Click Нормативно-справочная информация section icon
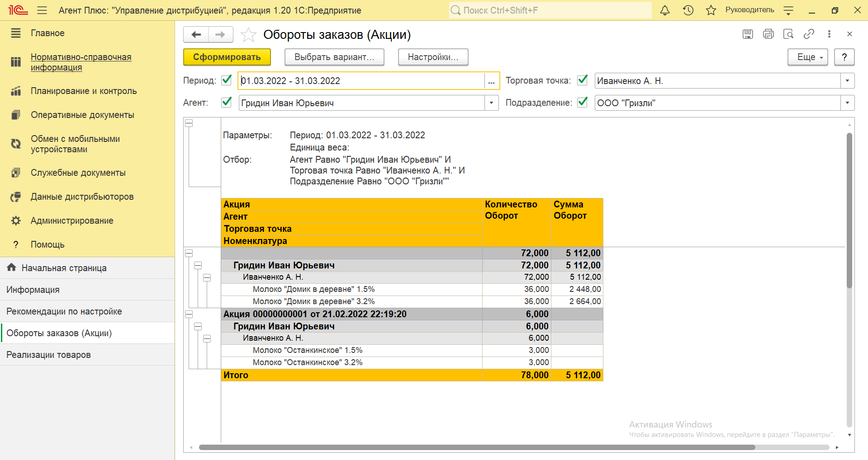The width and height of the screenshot is (868, 460). (x=16, y=62)
